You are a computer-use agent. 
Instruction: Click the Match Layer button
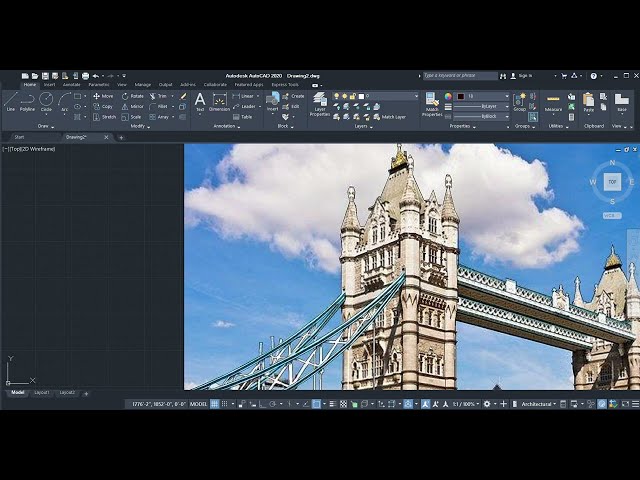tap(389, 117)
